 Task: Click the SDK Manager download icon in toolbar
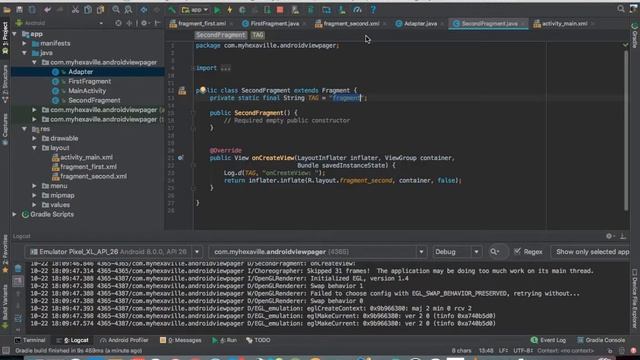[x=342, y=9]
